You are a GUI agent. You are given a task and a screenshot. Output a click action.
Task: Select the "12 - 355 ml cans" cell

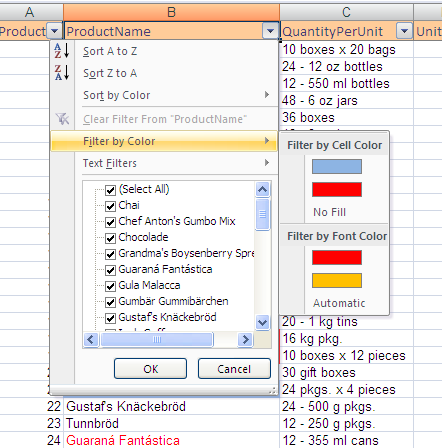[347, 440]
